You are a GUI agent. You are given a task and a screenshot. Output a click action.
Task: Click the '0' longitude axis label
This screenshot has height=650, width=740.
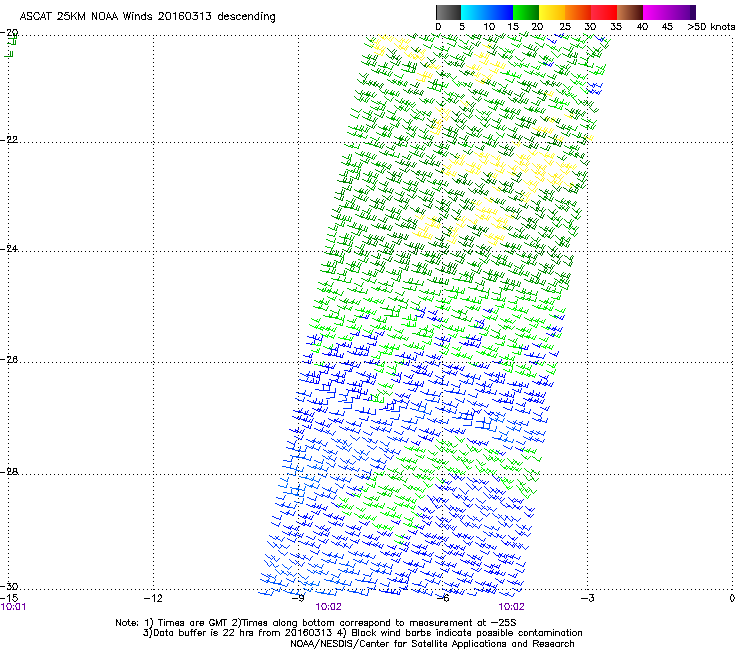pyautogui.click(x=732, y=598)
